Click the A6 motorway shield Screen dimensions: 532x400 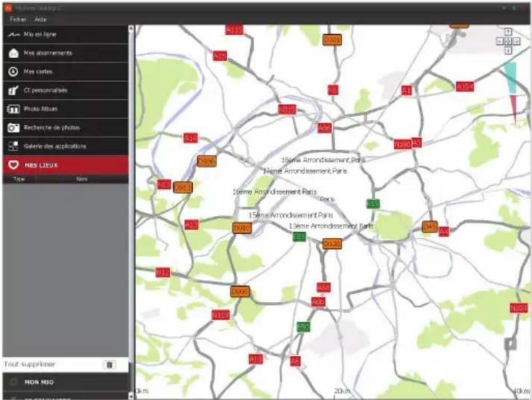tap(295, 361)
